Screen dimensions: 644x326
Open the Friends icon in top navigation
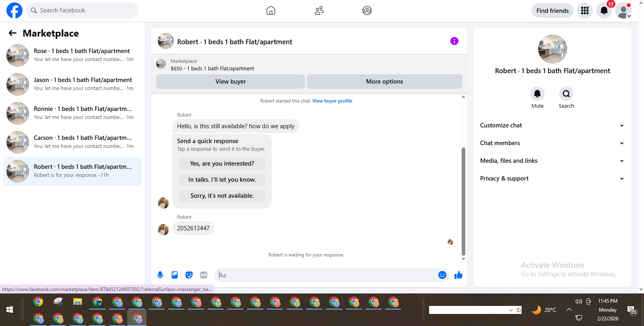point(319,10)
